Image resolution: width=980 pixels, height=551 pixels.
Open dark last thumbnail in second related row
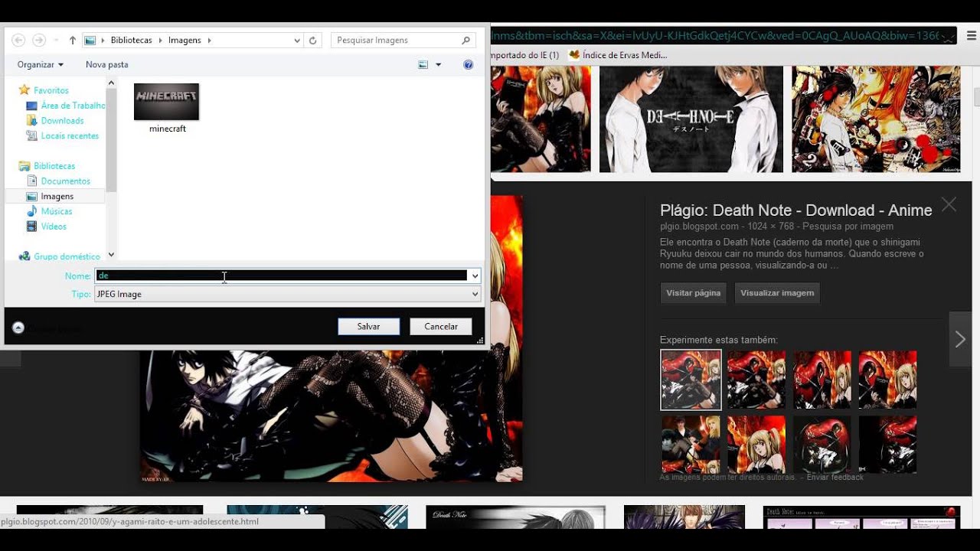pyautogui.click(x=887, y=444)
